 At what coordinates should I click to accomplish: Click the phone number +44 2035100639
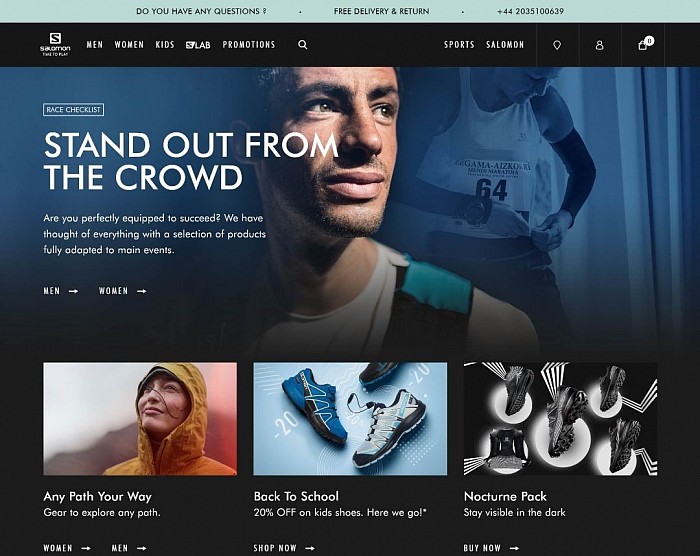[x=530, y=11]
